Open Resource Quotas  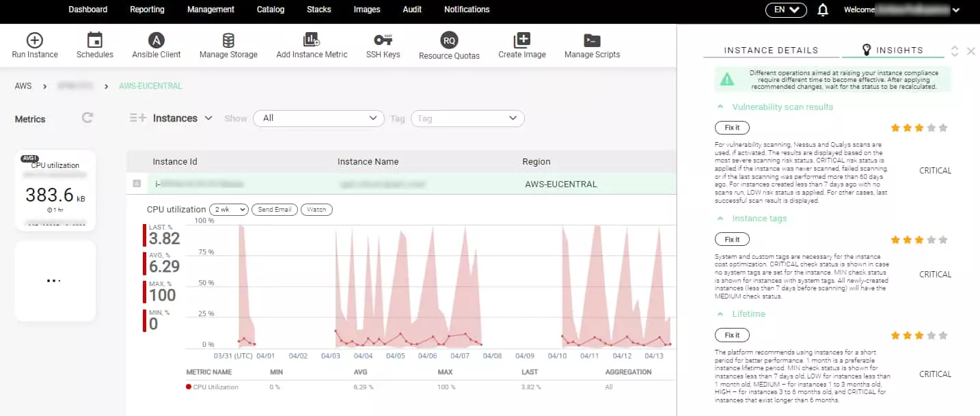coord(449,40)
